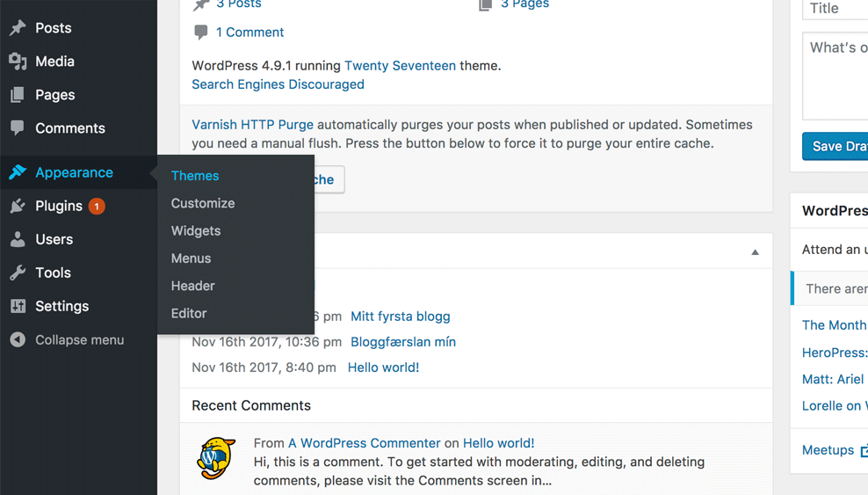Open the Tools menu label
Screen dimensions: 868x495
(53, 273)
